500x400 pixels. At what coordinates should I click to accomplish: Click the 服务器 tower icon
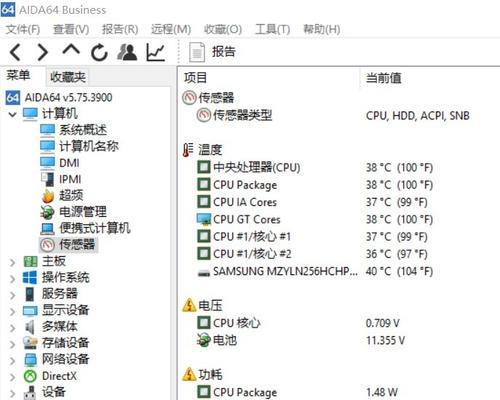coord(30,294)
